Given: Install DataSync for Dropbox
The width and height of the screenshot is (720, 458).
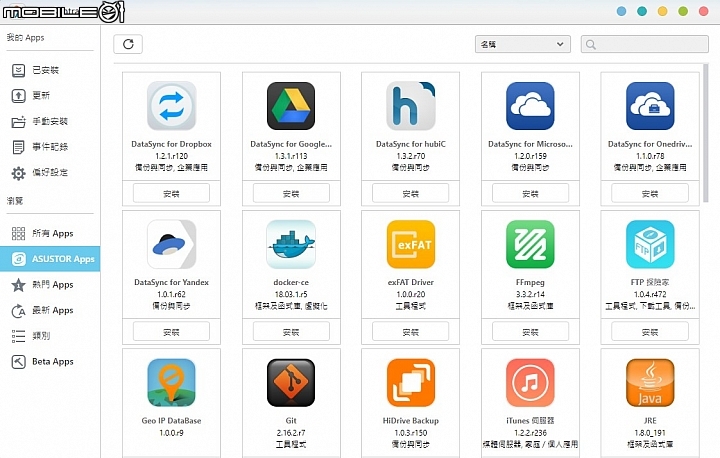Looking at the screenshot, I should click(x=171, y=193).
